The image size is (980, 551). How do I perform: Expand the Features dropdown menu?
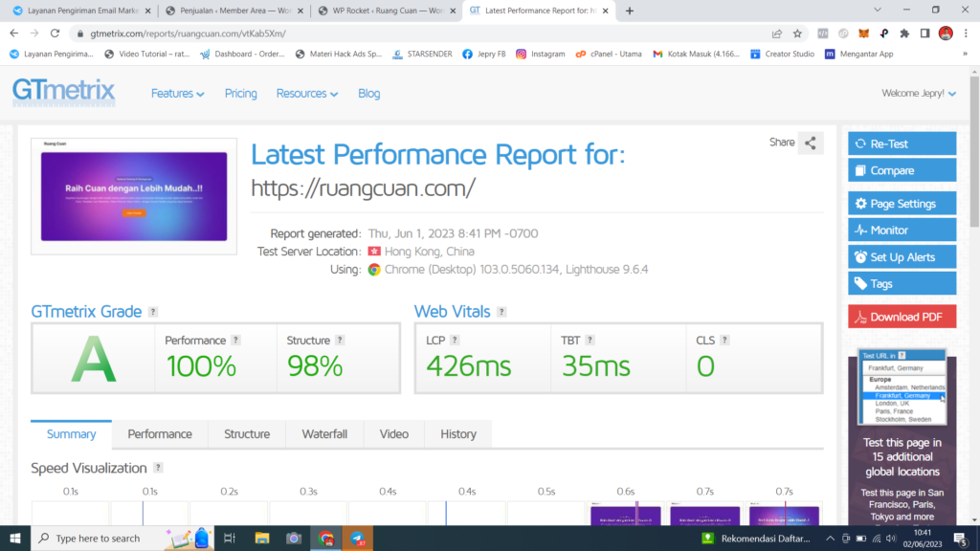(x=177, y=94)
